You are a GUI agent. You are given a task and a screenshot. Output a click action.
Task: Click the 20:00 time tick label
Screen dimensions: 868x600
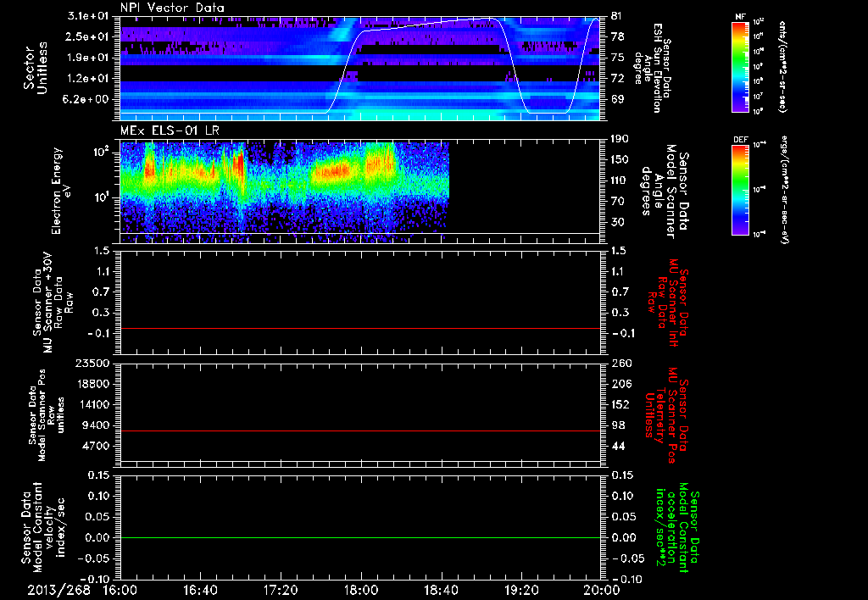click(602, 590)
